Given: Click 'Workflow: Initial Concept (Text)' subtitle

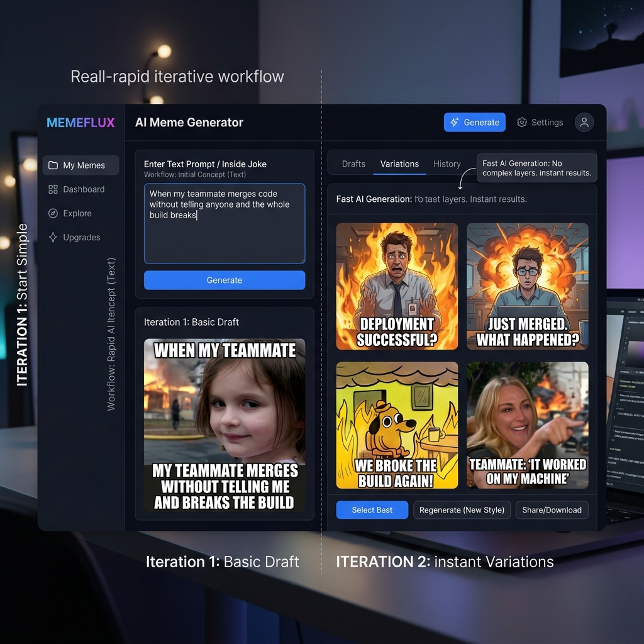Looking at the screenshot, I should pyautogui.click(x=195, y=175).
